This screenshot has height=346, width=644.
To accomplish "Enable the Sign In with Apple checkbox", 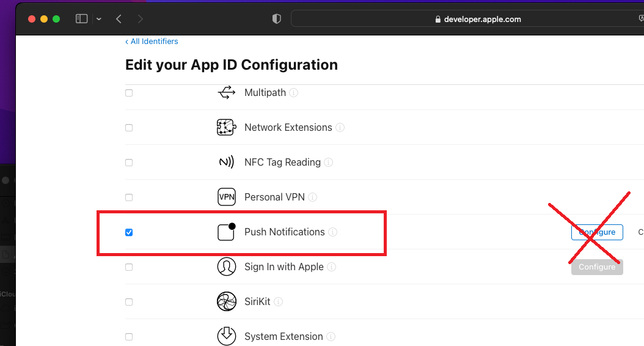I will [x=129, y=267].
